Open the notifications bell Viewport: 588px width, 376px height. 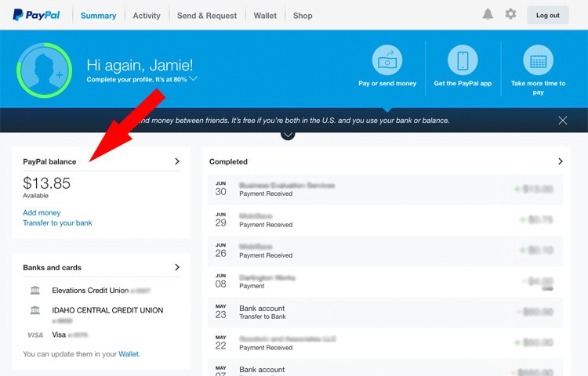(x=488, y=15)
